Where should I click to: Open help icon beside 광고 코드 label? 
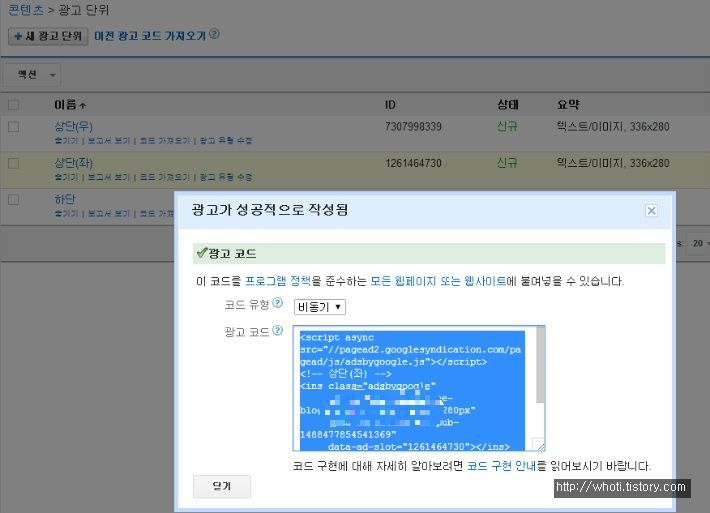pyautogui.click(x=278, y=331)
